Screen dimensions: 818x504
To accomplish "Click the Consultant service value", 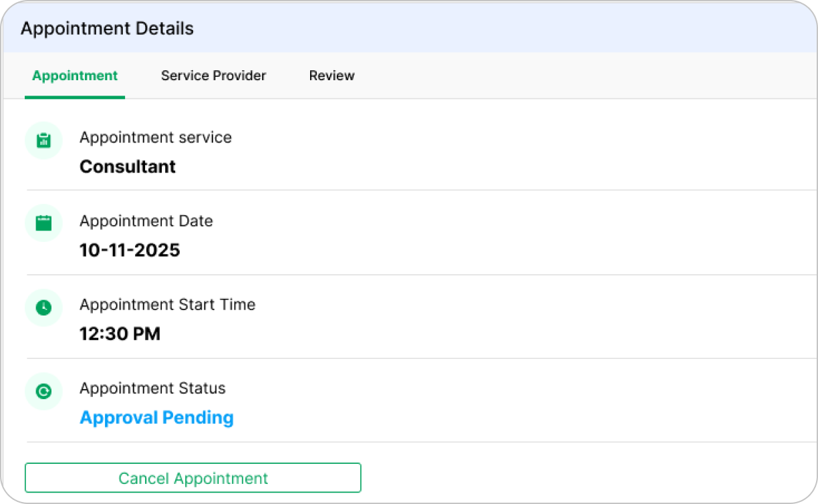I will [x=128, y=166].
